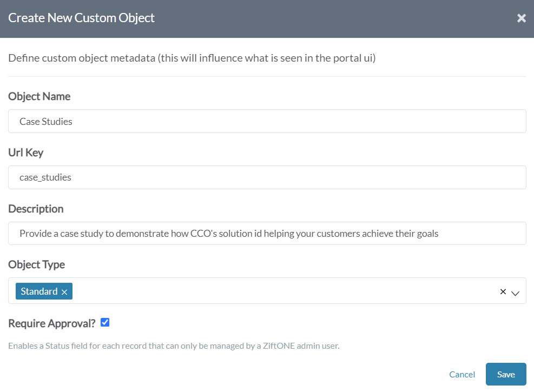Image resolution: width=534 pixels, height=392 pixels.
Task: Click the Cancel link
Action: click(462, 374)
